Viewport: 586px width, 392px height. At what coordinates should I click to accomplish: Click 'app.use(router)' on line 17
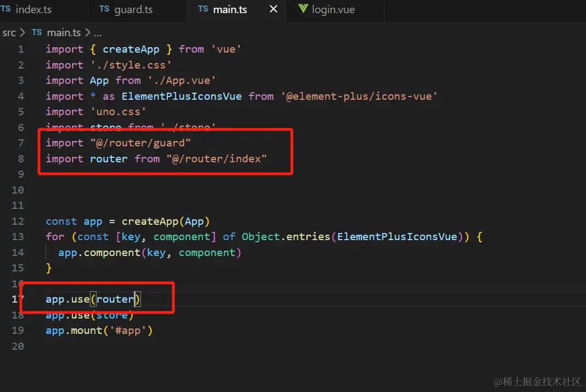point(93,299)
